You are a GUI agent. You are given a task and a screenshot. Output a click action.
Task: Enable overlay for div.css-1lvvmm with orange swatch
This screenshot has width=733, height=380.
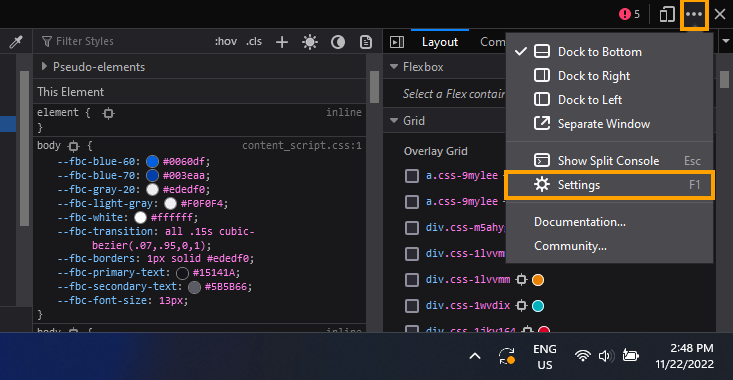coord(411,280)
